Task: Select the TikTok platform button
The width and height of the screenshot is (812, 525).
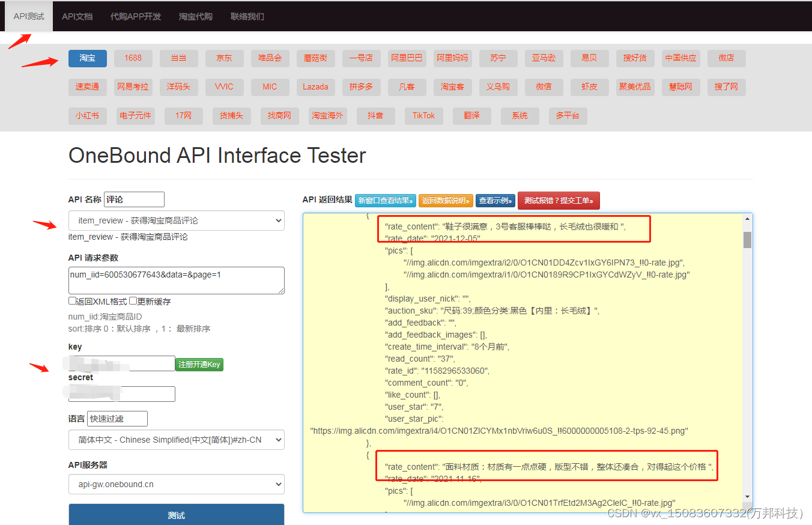Action: point(424,116)
